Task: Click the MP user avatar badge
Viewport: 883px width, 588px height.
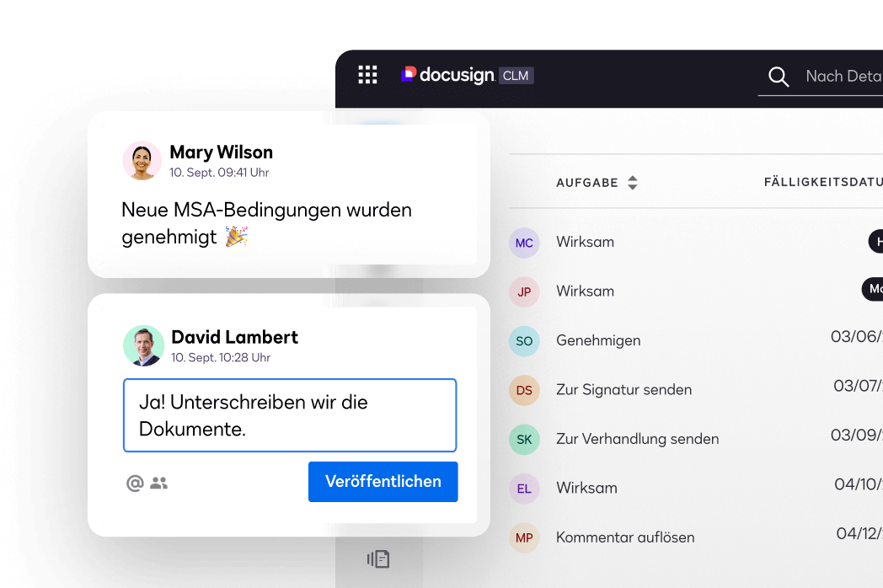Action: pos(524,537)
